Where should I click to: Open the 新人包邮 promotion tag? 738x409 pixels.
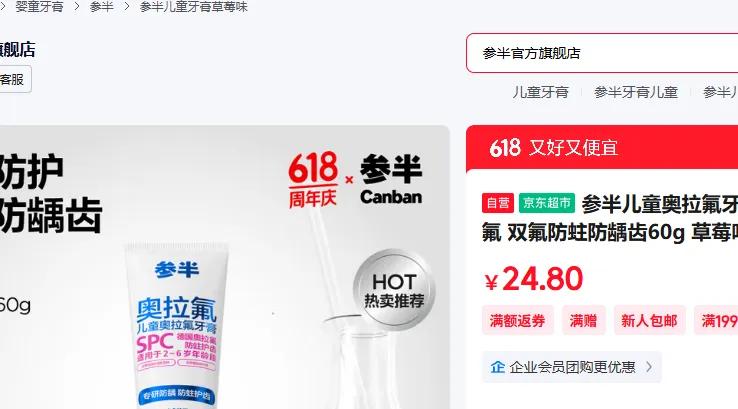coord(649,321)
